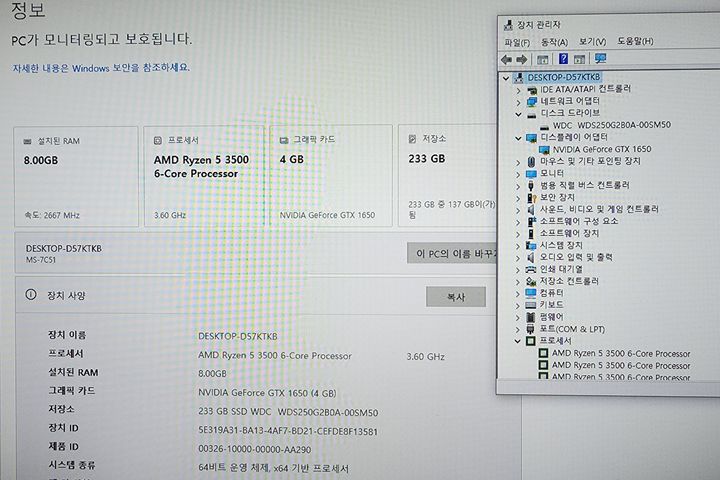
Task: Click the 시스템 장치 icon
Action: (x=531, y=245)
